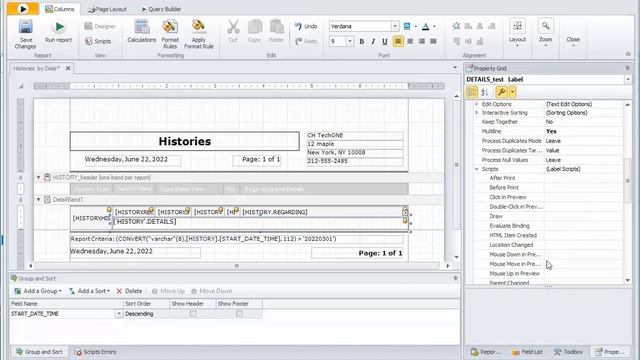Collapse the Scripts property group
Screen dimensions: 640x360
pyautogui.click(x=476, y=169)
